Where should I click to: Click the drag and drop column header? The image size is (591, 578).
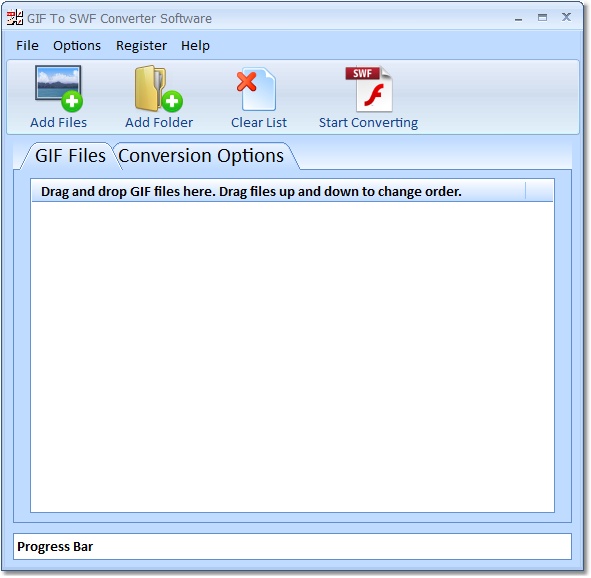pos(279,191)
